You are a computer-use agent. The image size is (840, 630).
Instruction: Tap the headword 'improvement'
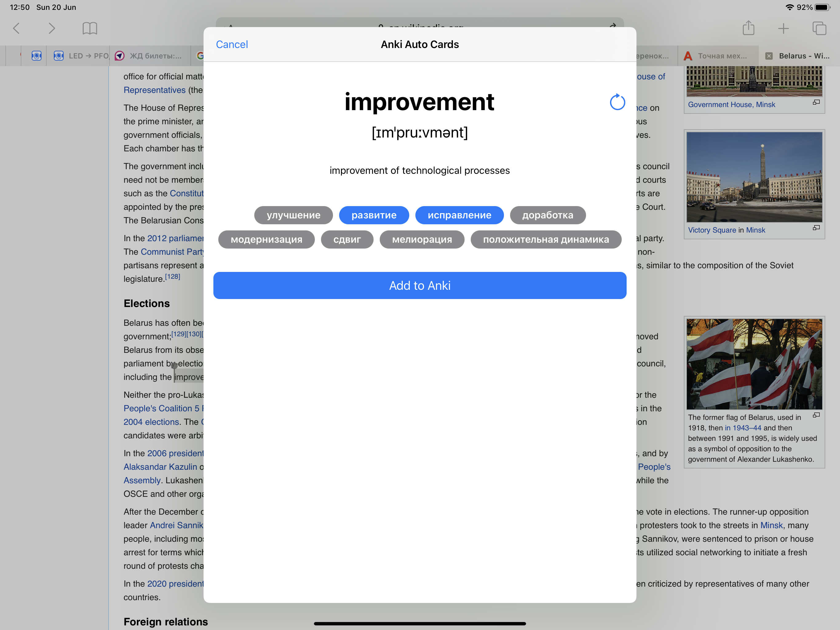pyautogui.click(x=419, y=102)
